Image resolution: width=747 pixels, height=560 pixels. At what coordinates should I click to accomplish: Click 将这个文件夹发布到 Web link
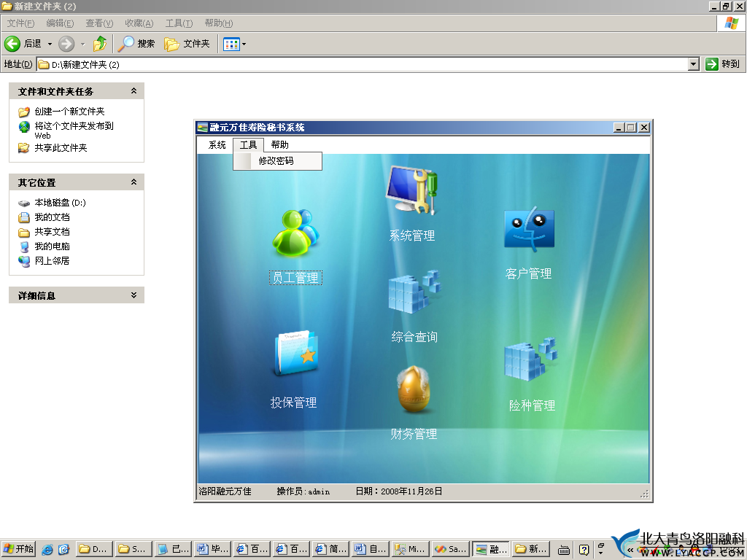point(74,131)
